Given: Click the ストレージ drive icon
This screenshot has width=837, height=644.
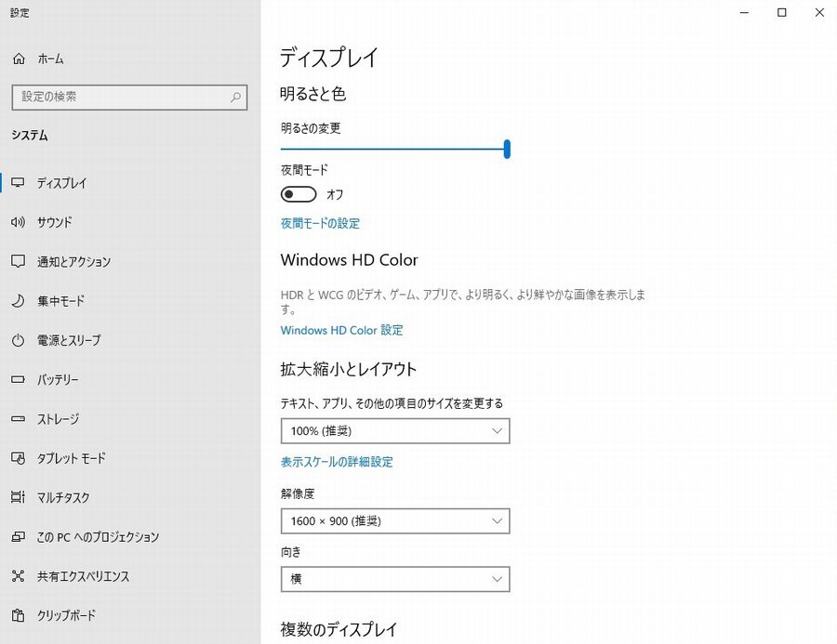Looking at the screenshot, I should (x=18, y=419).
